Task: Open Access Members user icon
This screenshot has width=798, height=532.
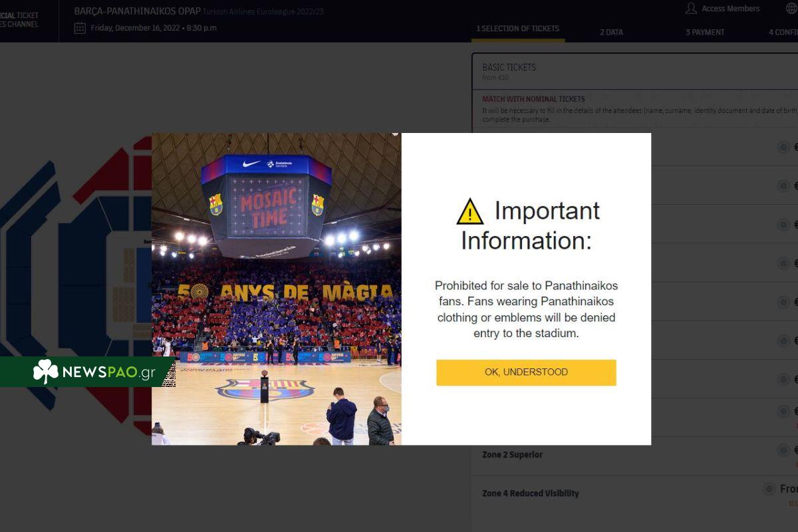Action: [691, 9]
